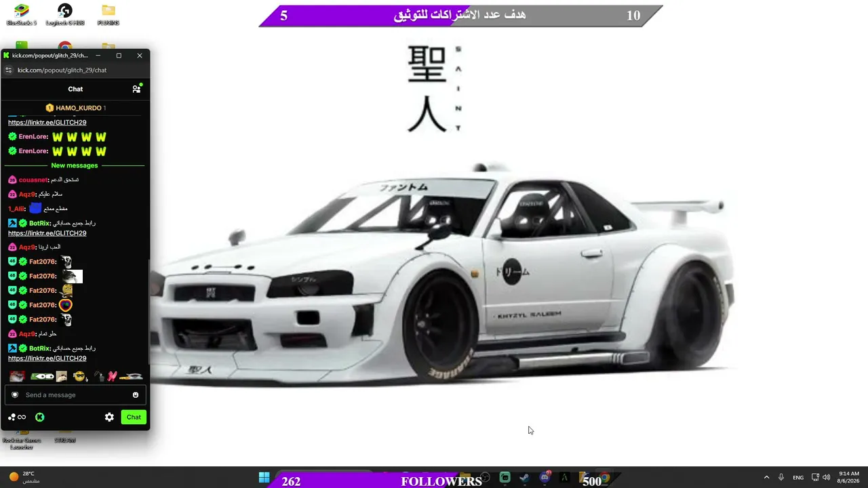Open the emoji picker in the message box
The image size is (868, 488).
tap(136, 395)
